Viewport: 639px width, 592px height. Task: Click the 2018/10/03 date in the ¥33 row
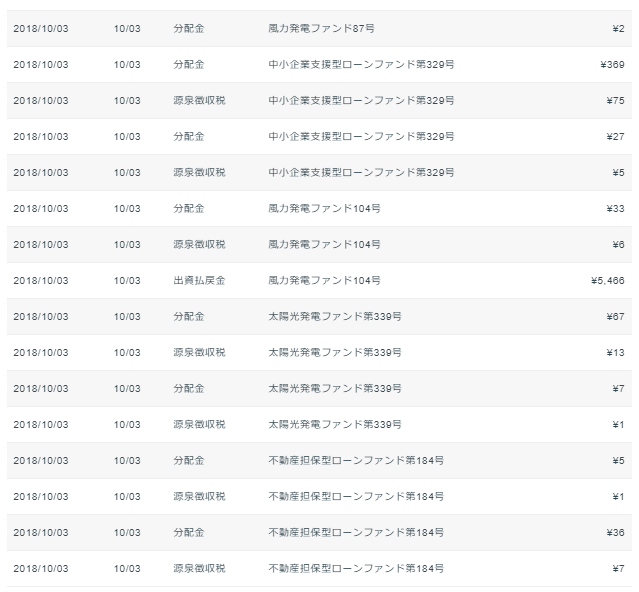[41, 209]
